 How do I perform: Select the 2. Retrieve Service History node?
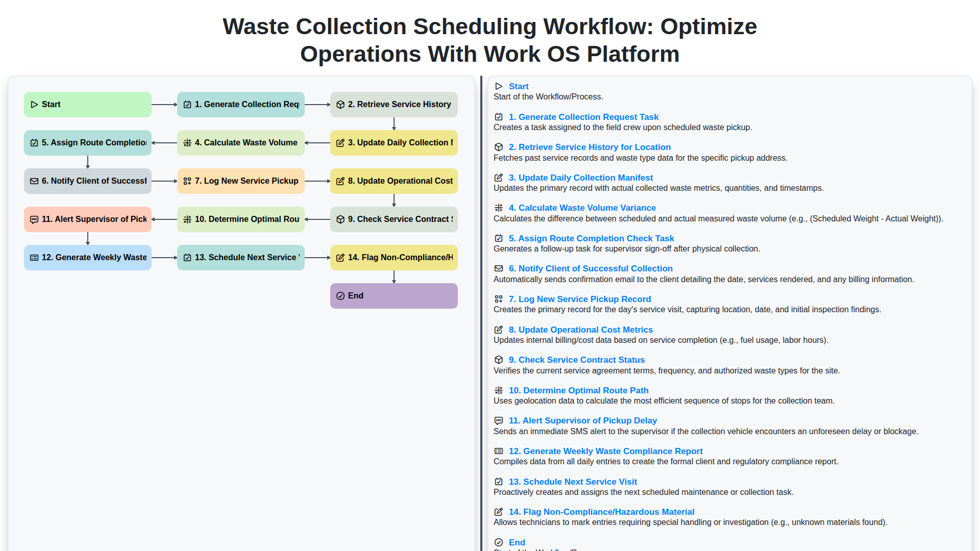coord(394,104)
